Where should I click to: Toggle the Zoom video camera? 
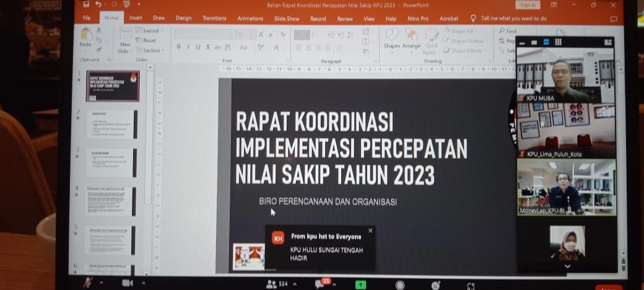coord(128,283)
